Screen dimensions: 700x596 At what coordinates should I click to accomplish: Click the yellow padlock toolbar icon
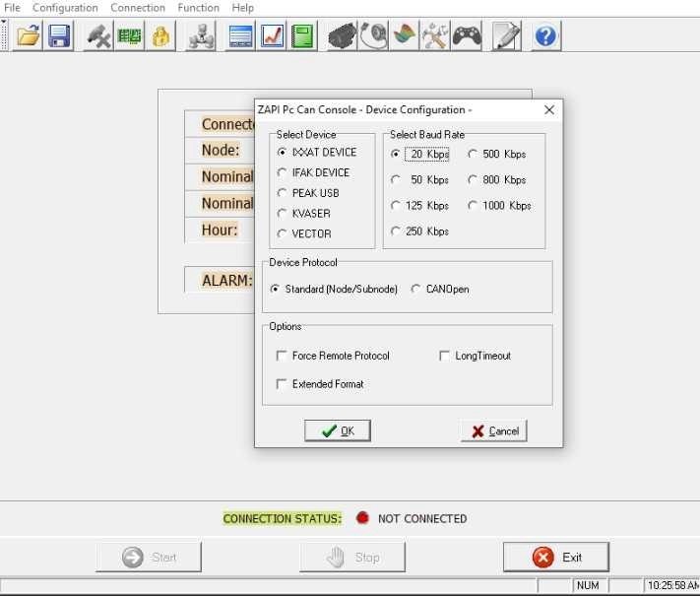(x=160, y=35)
